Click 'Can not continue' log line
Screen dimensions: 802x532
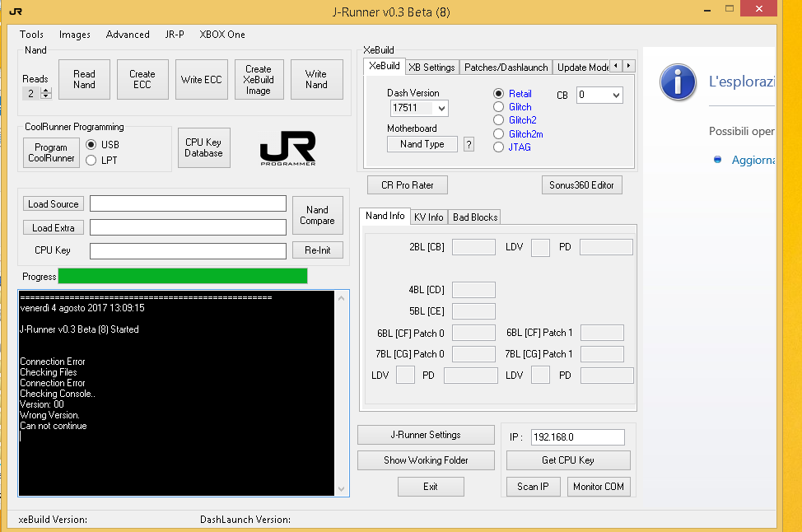54,426
